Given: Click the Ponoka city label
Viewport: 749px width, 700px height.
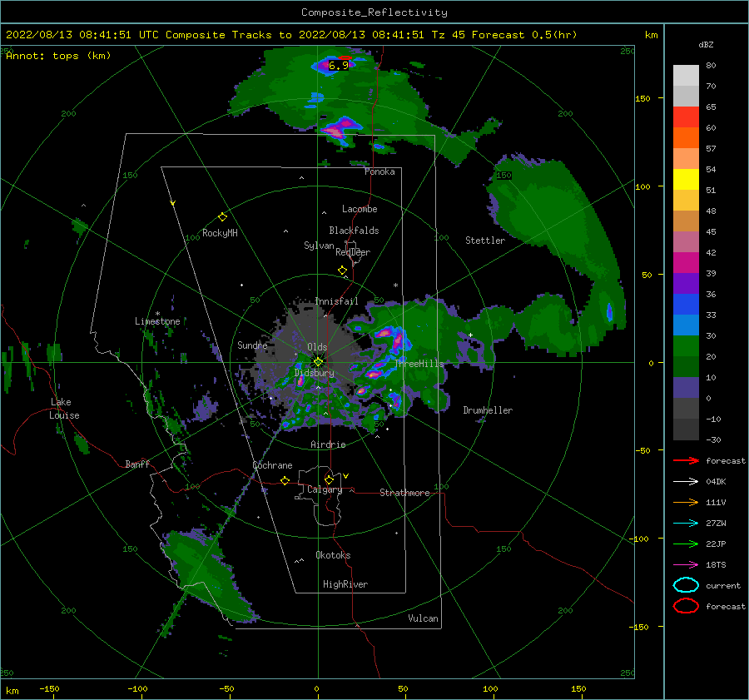Looking at the screenshot, I should (379, 171).
